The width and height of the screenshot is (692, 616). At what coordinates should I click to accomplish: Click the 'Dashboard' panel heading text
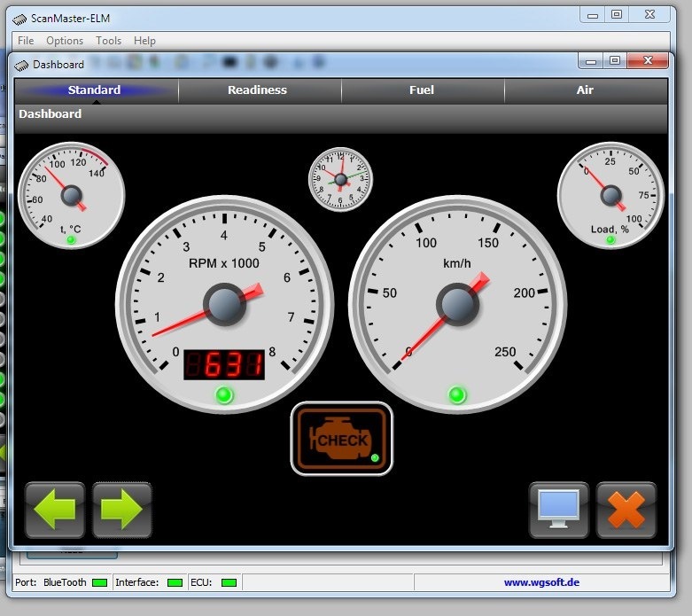coord(50,114)
